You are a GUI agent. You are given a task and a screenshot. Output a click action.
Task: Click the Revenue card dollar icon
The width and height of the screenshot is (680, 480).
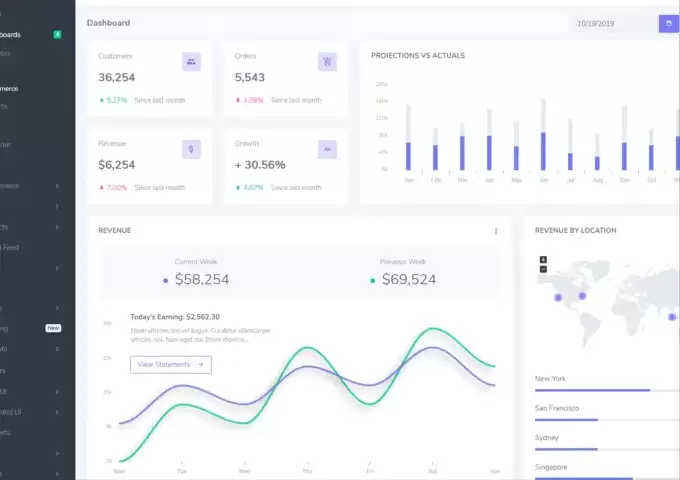pyautogui.click(x=191, y=149)
